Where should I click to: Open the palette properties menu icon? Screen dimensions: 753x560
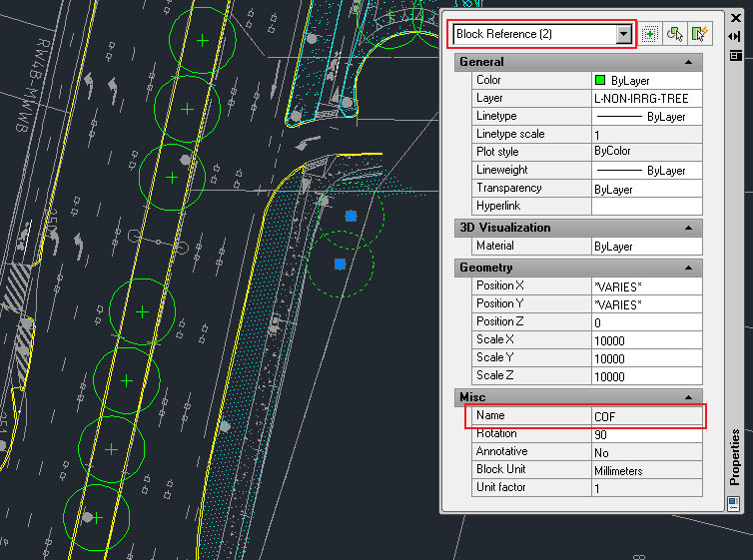pyautogui.click(x=734, y=54)
